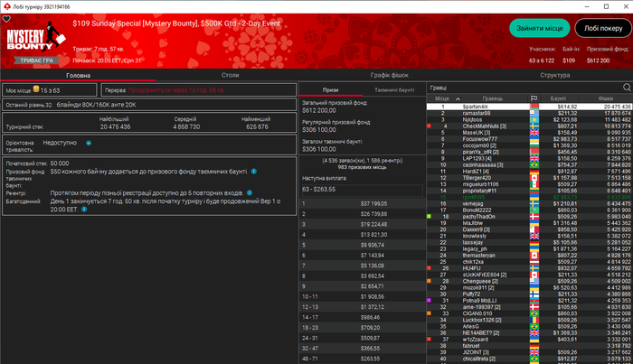Click the $612 200 prize pool in banner
Image resolution: width=633 pixels, height=364 pixels.
click(598, 61)
